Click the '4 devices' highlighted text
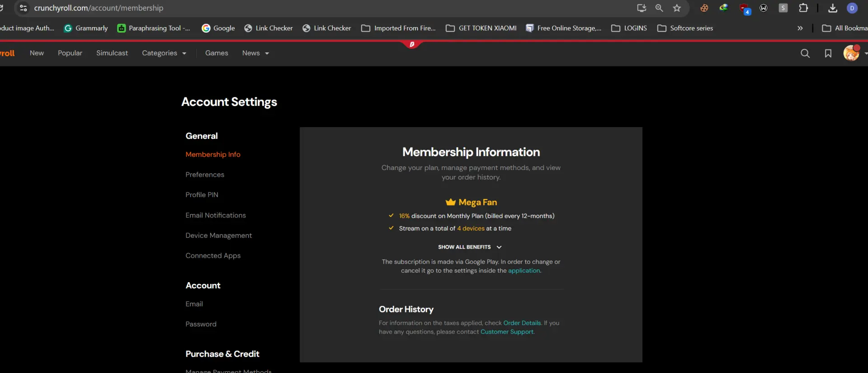The height and width of the screenshot is (373, 868). click(x=471, y=228)
